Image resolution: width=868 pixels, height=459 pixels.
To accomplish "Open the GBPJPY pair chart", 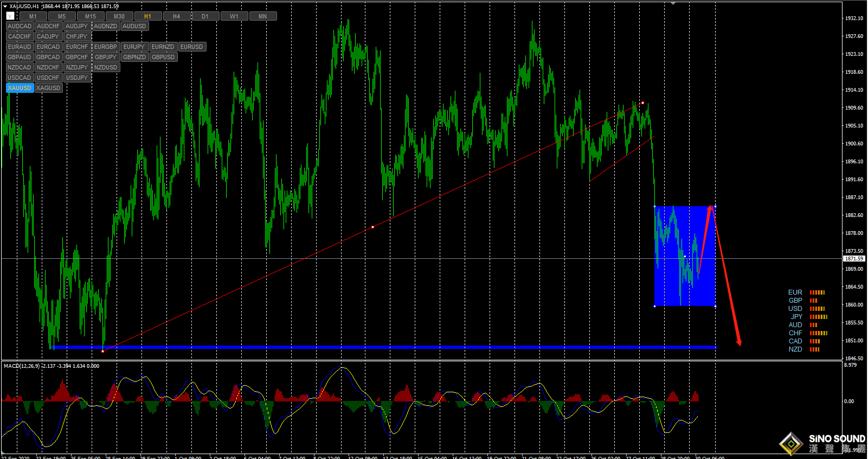I will tap(105, 57).
